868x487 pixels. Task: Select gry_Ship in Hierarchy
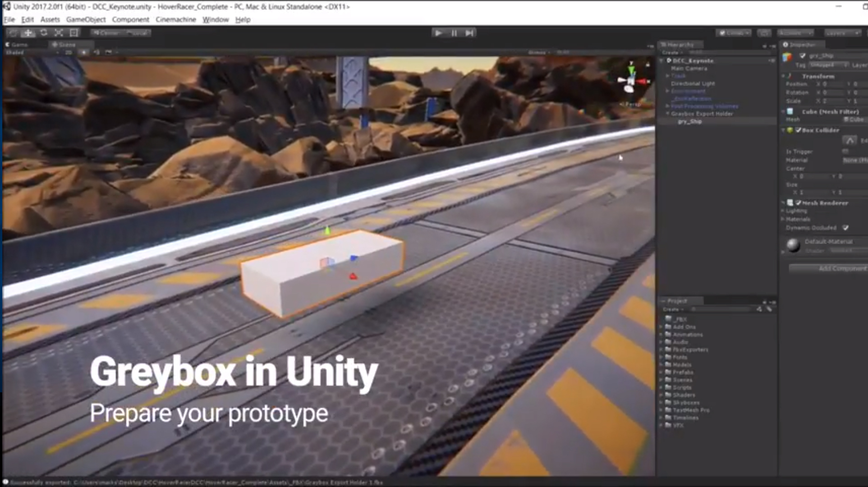(x=689, y=122)
